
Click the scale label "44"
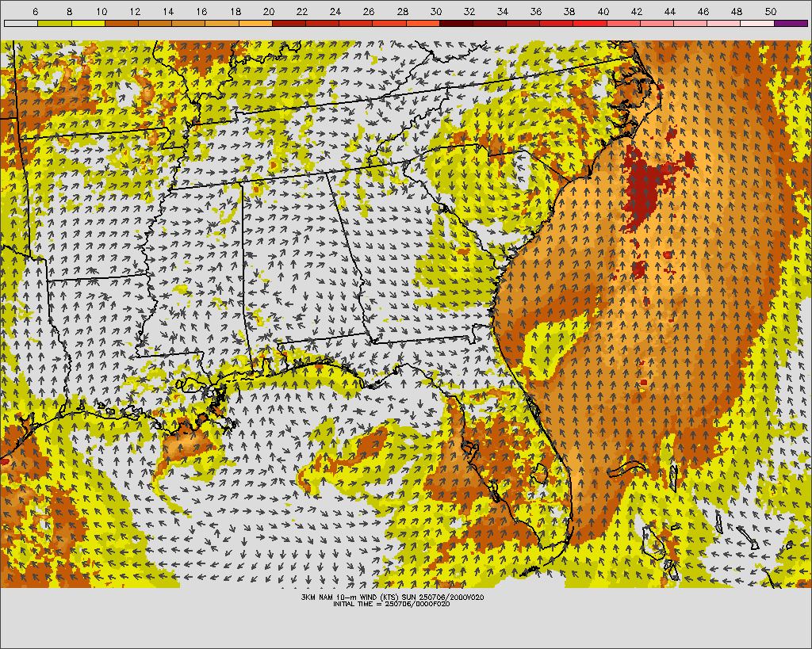(x=670, y=11)
